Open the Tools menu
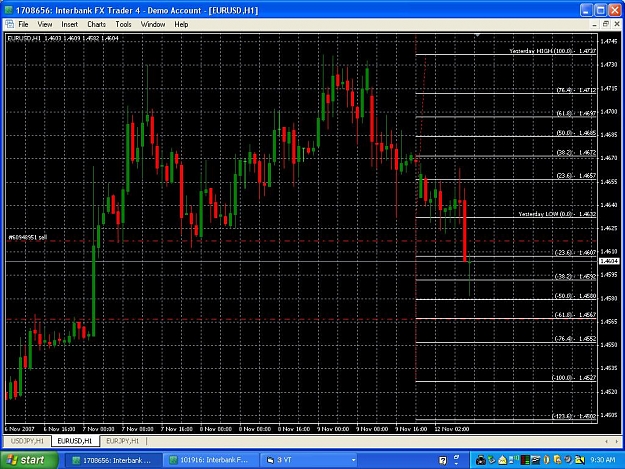Viewport: 625px width, 469px height. (123, 24)
